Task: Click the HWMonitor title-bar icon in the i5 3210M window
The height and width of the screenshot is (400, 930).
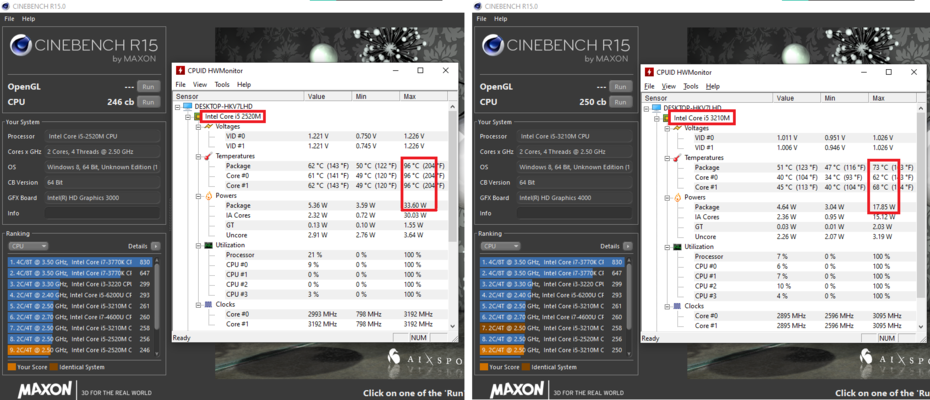Action: [x=651, y=72]
